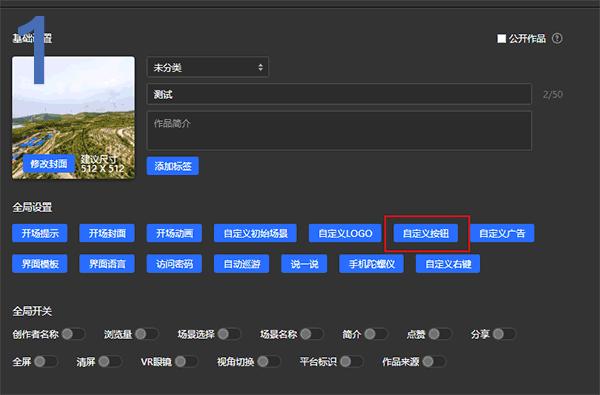Toggle the 浏览量 switch
Viewport: 600px width, 395px height.
(147, 334)
